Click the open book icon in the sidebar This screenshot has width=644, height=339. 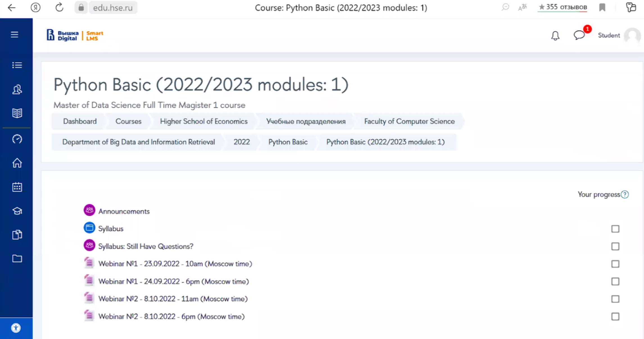17,113
